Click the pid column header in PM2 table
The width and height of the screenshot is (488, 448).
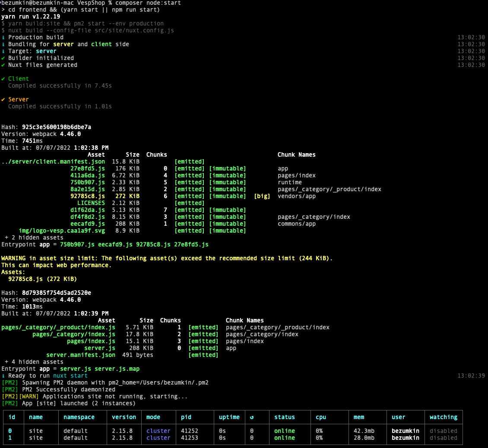(x=186, y=417)
